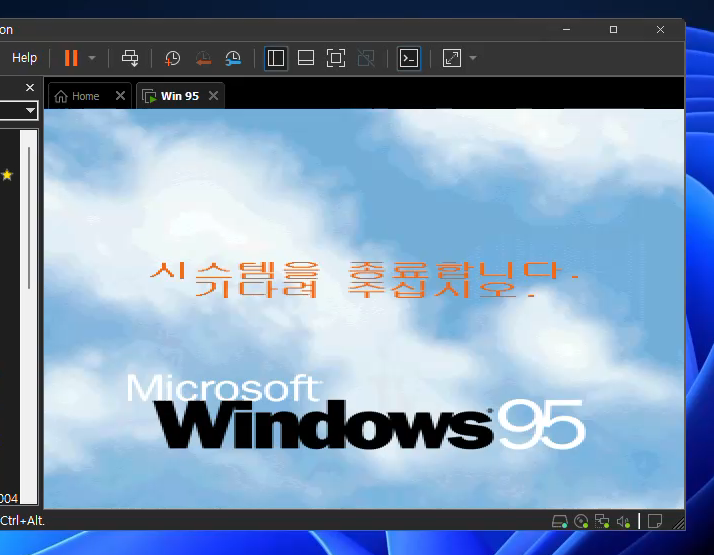Enter full screen mode

point(336,58)
